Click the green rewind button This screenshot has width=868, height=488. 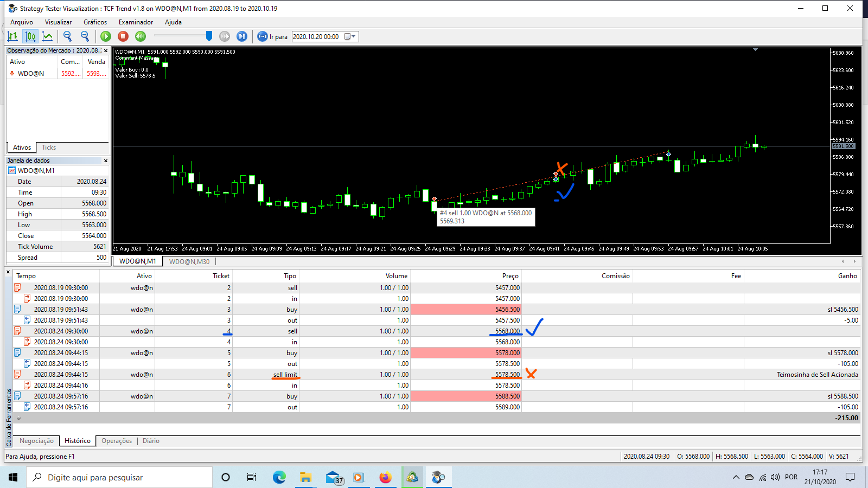tap(141, 36)
